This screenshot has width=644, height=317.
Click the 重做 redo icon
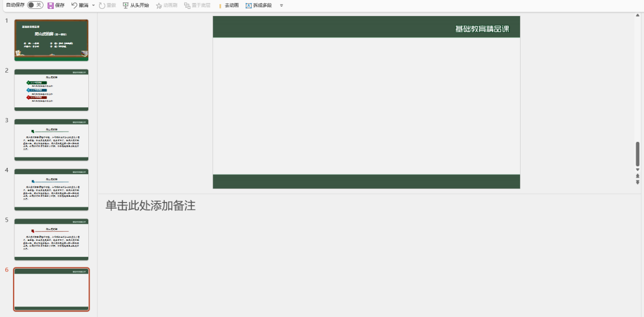(x=102, y=5)
